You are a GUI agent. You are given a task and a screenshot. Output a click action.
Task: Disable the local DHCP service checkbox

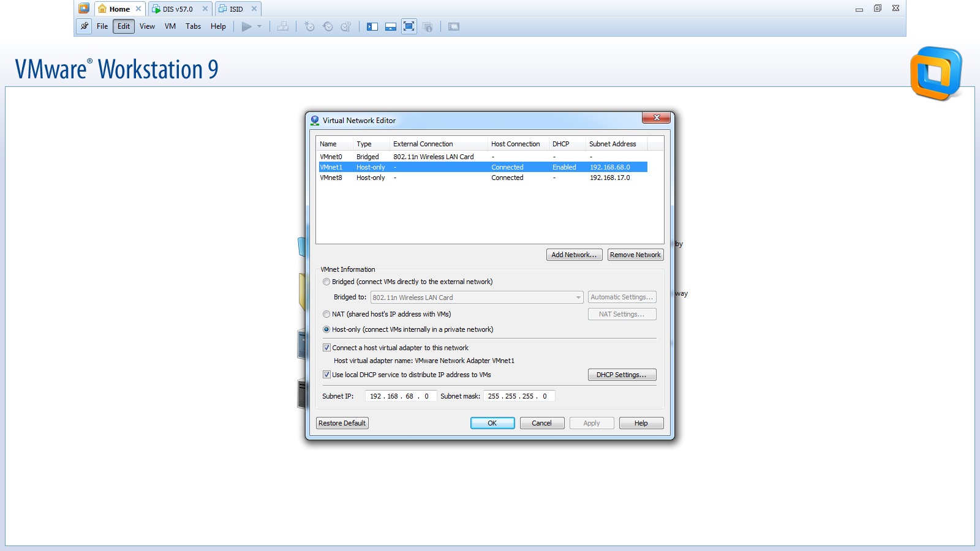coord(326,375)
